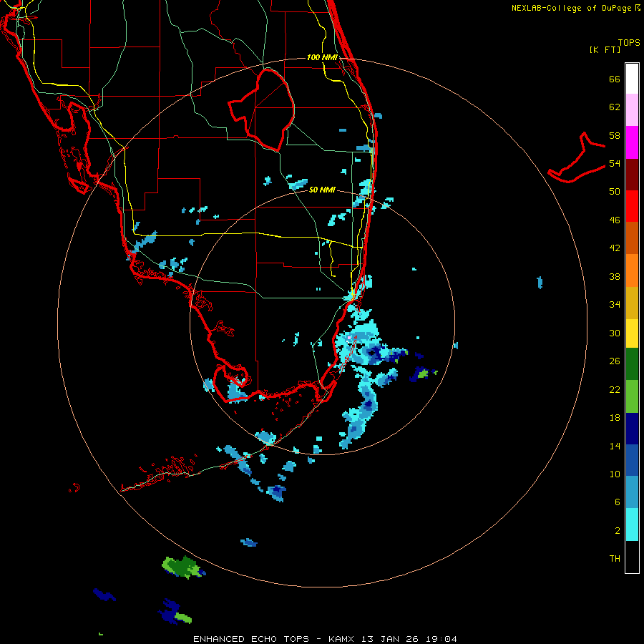Click the TOPS legend heading
This screenshot has width=644, height=644.
click(629, 42)
